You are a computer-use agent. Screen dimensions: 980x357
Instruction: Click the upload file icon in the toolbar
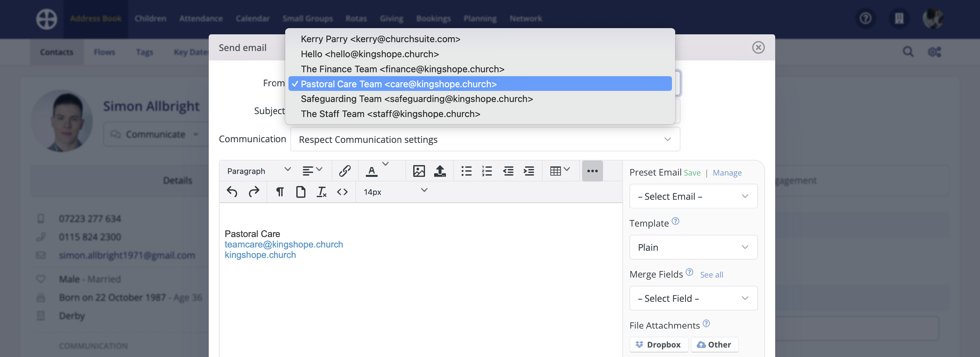[440, 171]
